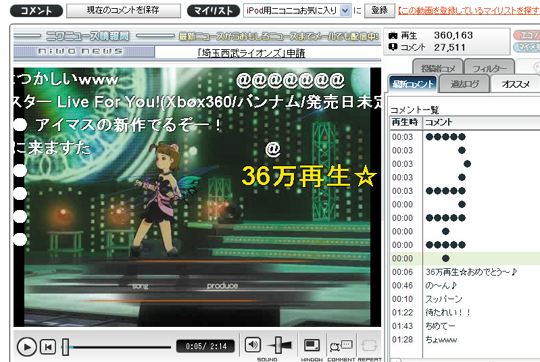The width and height of the screenshot is (540, 362).
Task: Click the 登録 register button
Action: click(x=380, y=11)
